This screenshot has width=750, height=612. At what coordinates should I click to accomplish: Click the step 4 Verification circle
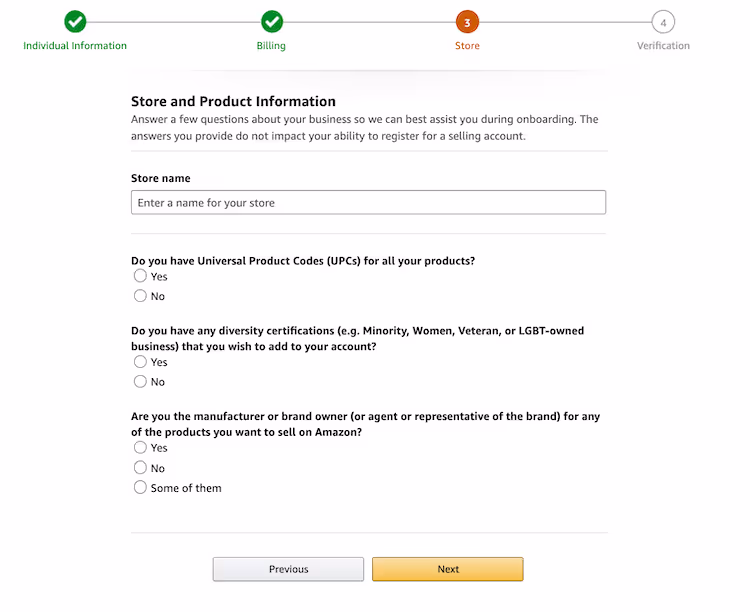(663, 22)
